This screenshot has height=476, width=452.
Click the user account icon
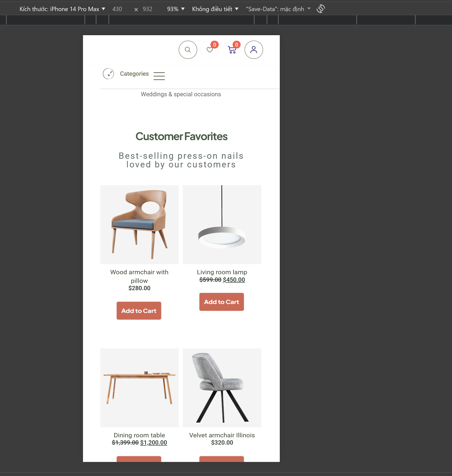[254, 50]
